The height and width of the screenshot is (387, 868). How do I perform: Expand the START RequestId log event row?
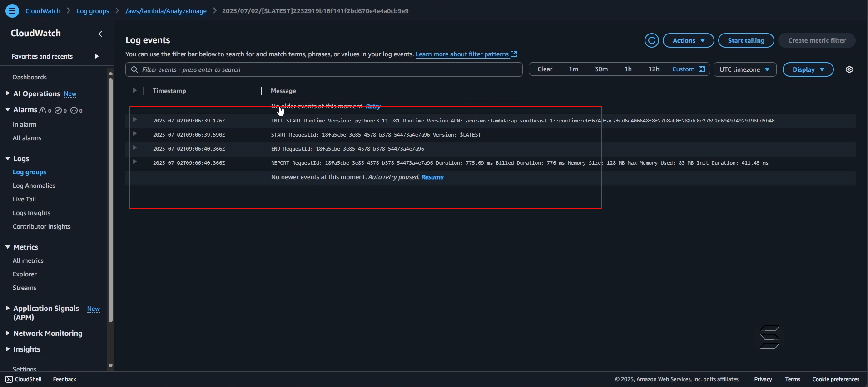pos(135,133)
